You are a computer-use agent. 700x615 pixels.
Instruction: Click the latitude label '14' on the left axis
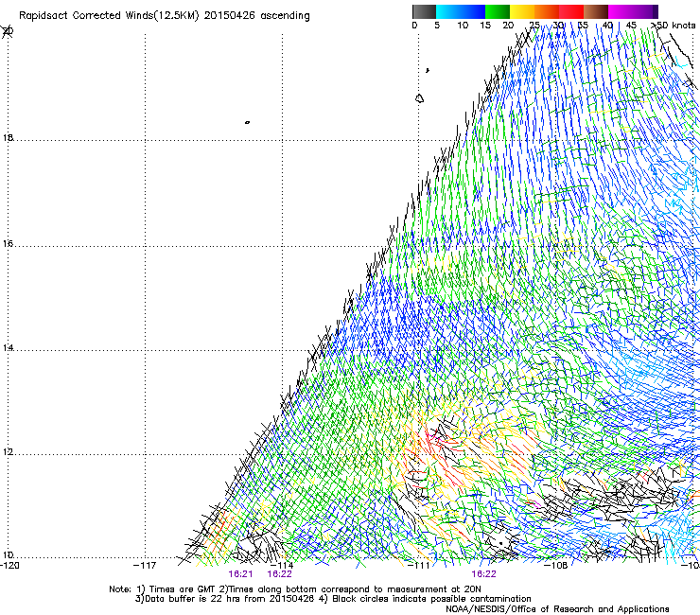coord(8,348)
